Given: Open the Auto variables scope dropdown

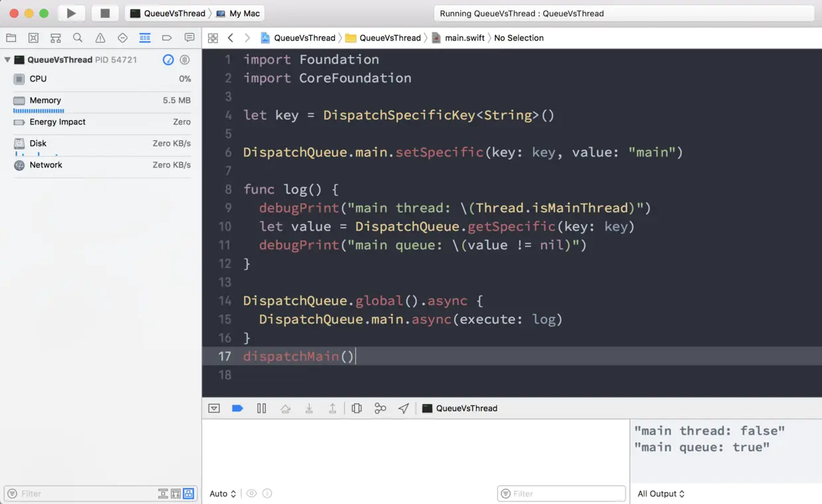Looking at the screenshot, I should [x=221, y=493].
